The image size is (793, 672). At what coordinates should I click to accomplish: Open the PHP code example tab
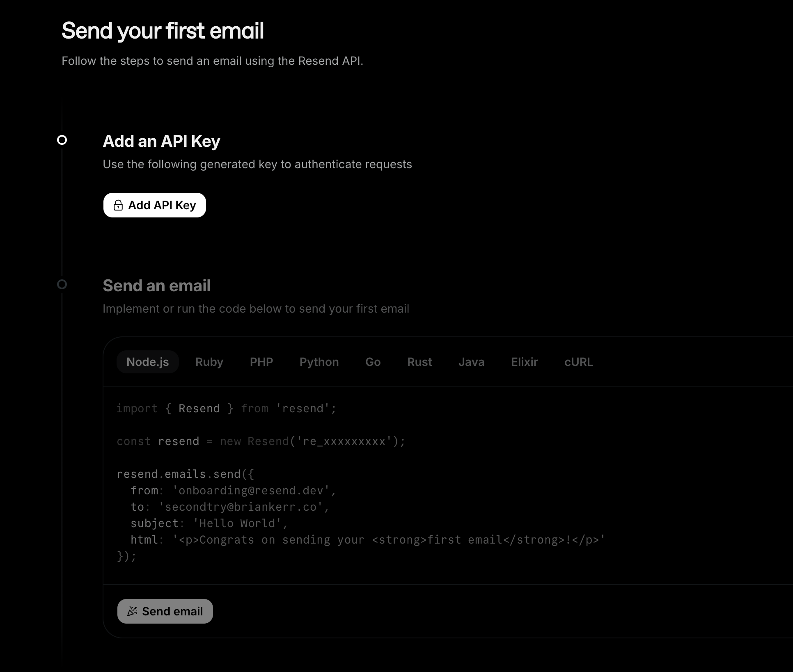[261, 362]
